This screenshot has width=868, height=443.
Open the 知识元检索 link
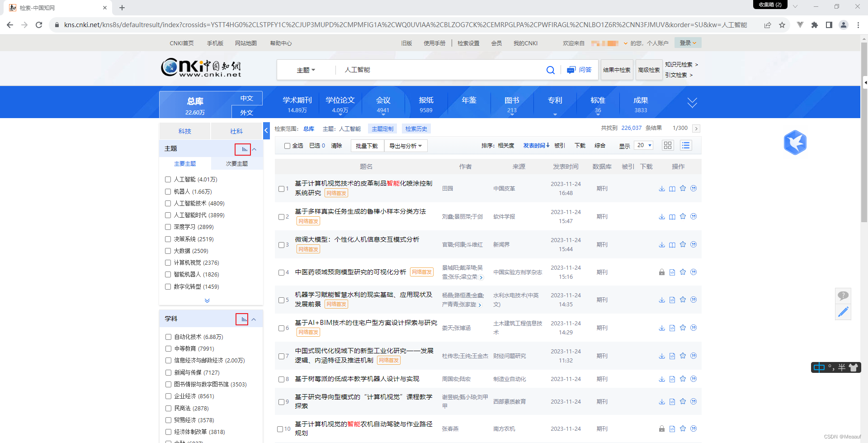tap(681, 65)
